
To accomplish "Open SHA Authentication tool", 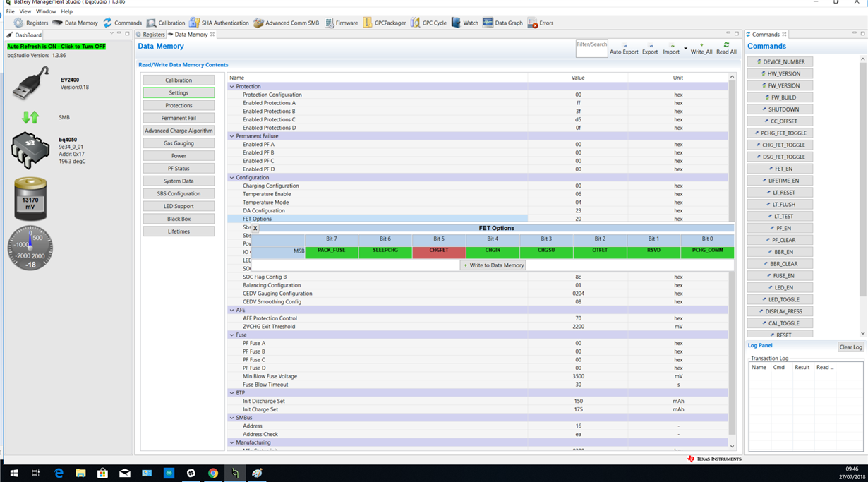I will tap(219, 23).
